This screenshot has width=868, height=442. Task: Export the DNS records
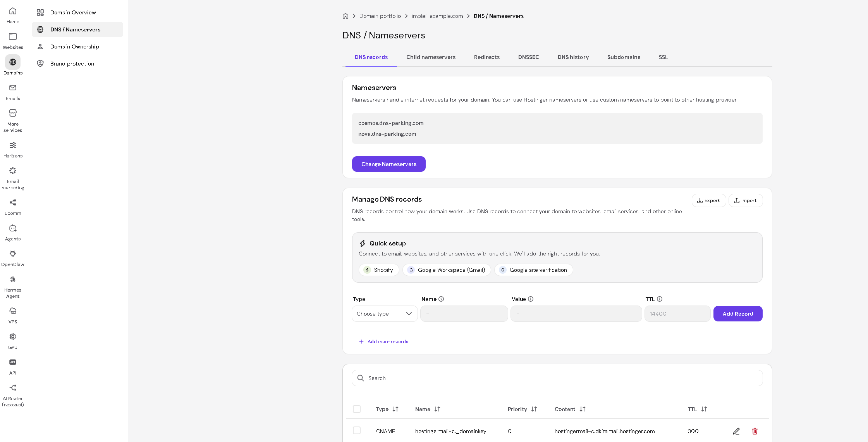click(x=708, y=200)
